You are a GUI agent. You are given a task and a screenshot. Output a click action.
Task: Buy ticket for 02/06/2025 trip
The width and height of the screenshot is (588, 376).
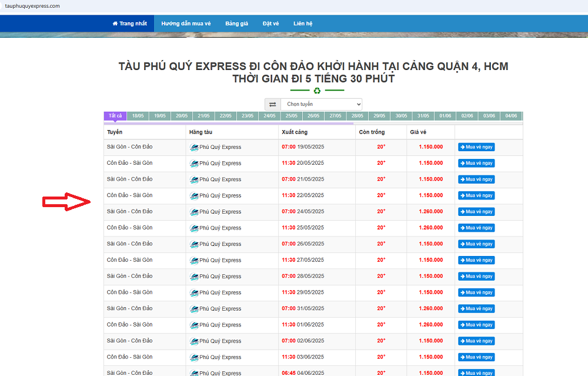(476, 341)
